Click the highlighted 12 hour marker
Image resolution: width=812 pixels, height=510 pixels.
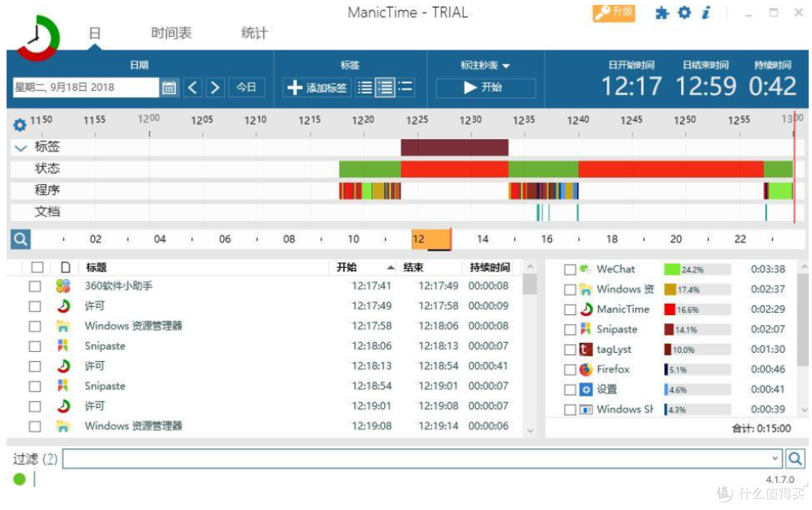pyautogui.click(x=430, y=239)
